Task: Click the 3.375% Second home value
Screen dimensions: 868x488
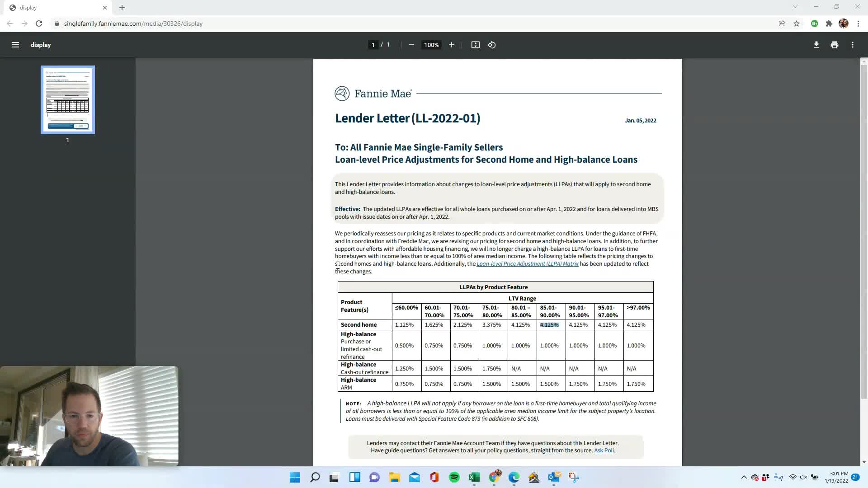Action: (491, 325)
